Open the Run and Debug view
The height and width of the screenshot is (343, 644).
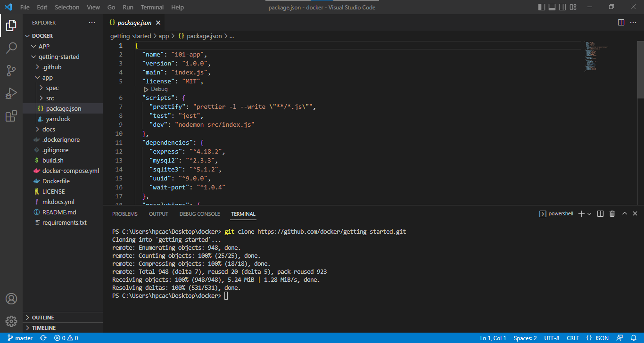[x=11, y=93]
